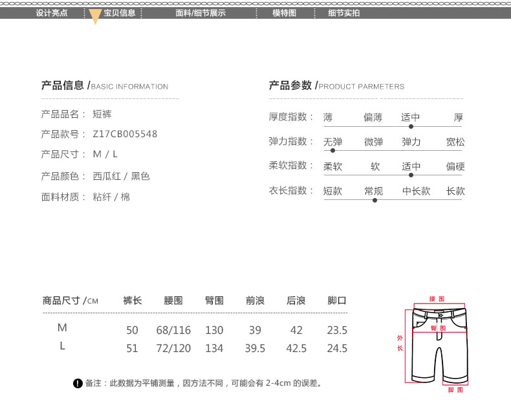The image size is (511, 420).
Task: Open the 设计亮点 tab
Action: [52, 13]
